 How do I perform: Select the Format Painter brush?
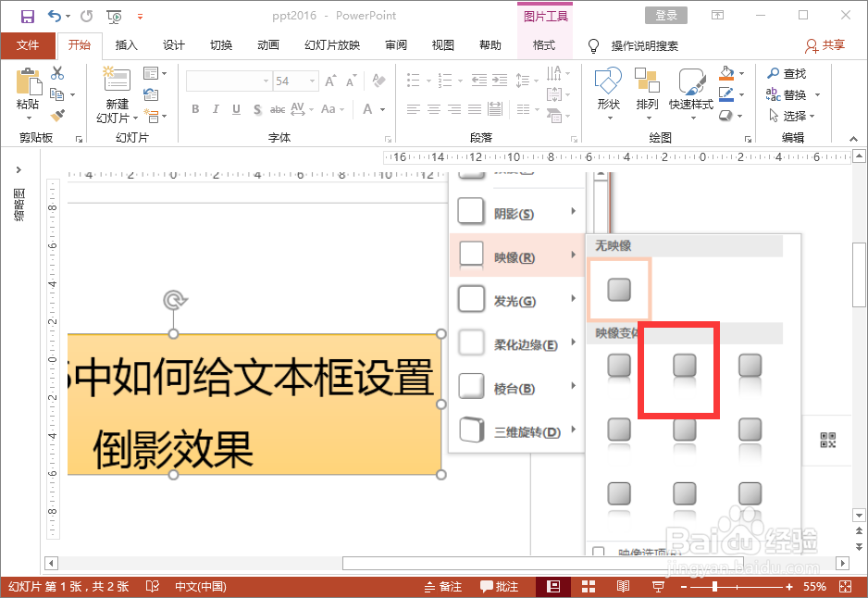(x=57, y=115)
